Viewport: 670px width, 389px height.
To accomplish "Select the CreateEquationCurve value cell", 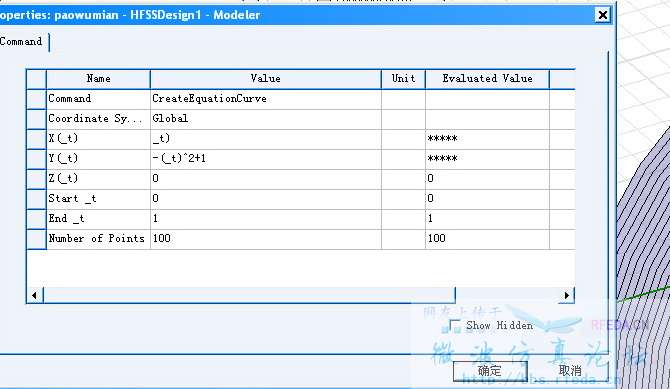I will pos(266,99).
